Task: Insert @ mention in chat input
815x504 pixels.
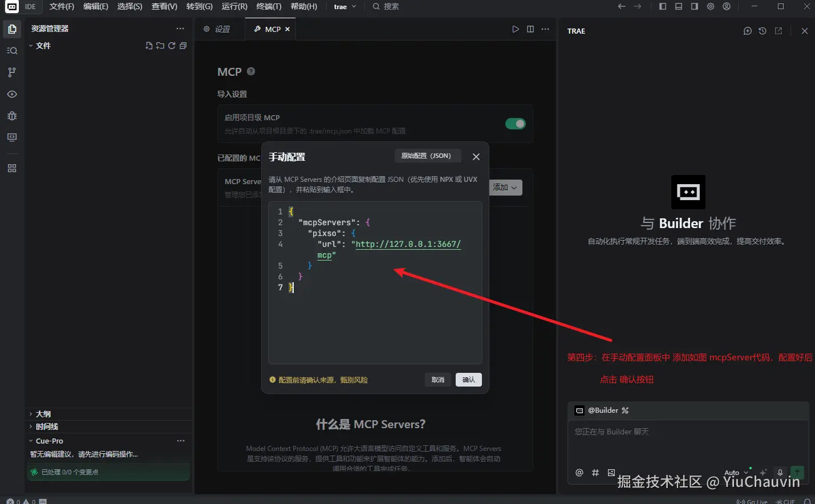Action: click(x=579, y=473)
